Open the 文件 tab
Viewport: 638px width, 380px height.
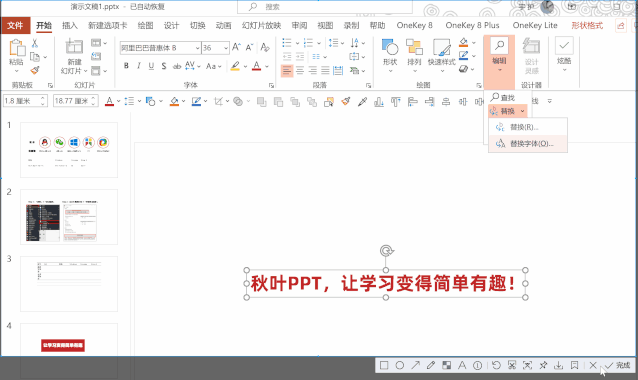click(15, 26)
